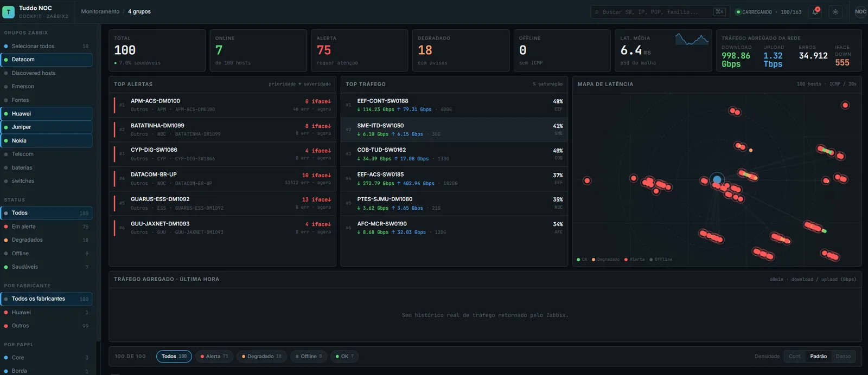Open traffic row EEF-CONT-SW0188
The image size is (868, 375).
coord(454,105)
